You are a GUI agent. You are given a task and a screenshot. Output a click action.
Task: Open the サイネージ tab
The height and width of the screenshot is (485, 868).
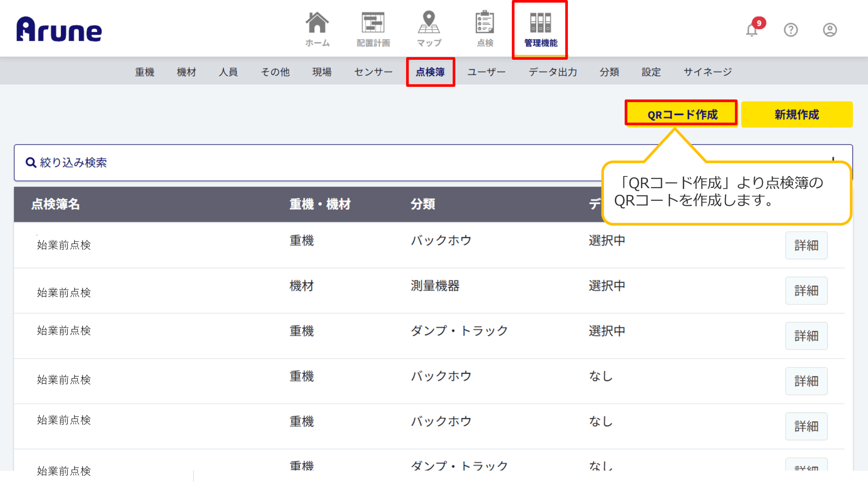(708, 72)
